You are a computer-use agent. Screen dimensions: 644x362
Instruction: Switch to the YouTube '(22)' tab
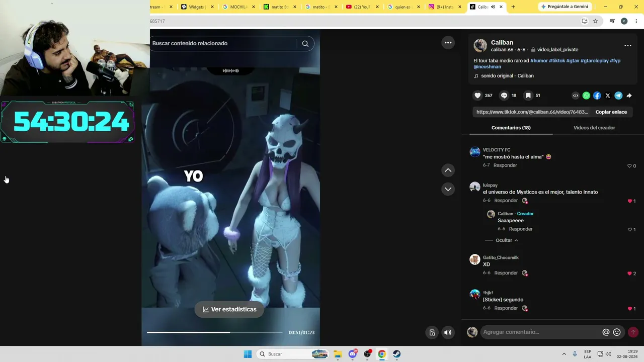tap(362, 7)
